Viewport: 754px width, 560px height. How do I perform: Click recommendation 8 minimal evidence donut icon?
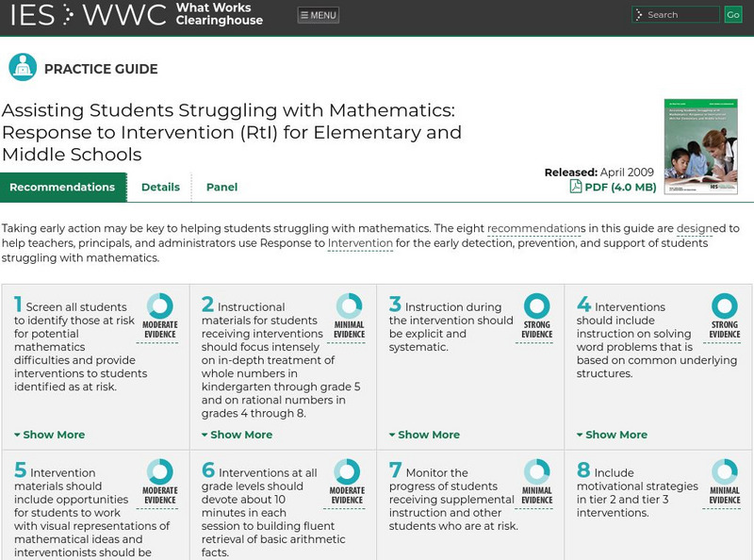(x=724, y=472)
